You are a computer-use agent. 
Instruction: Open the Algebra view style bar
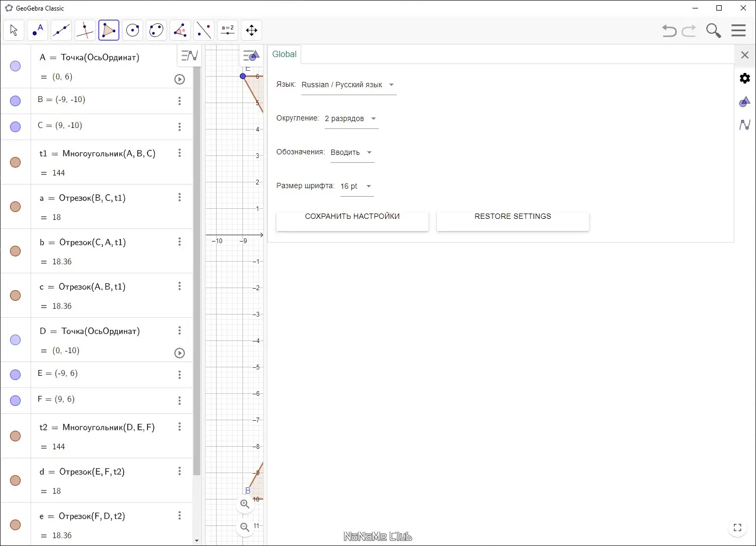(189, 55)
